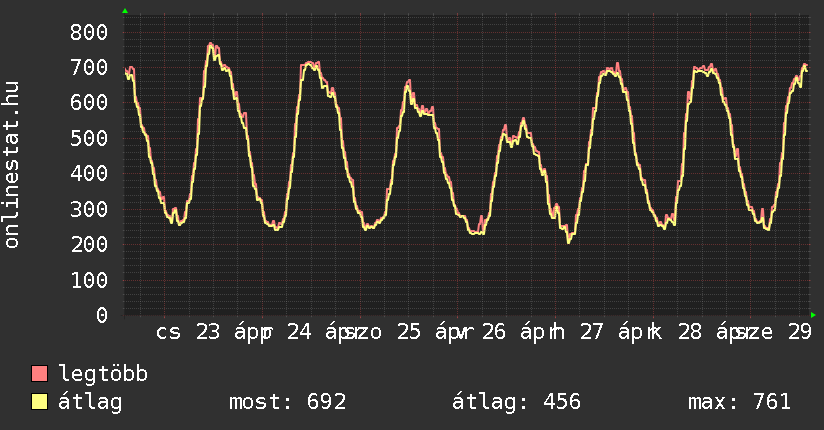Click the red legtöbb legend swatch

tap(40, 375)
